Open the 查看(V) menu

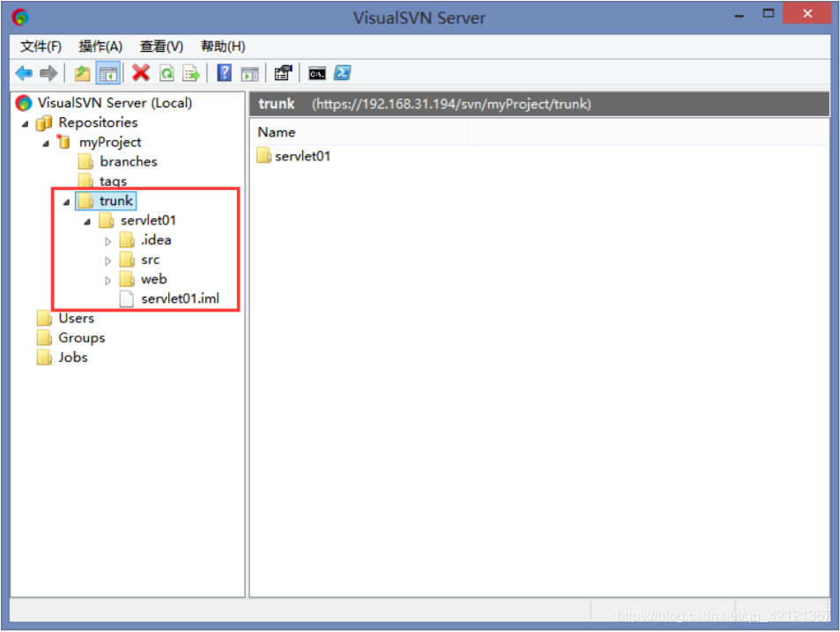[x=161, y=47]
